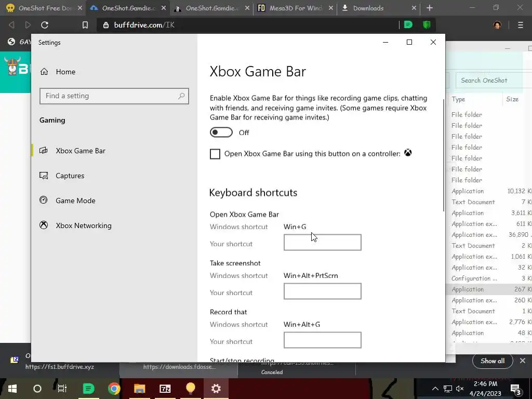The image size is (532, 399).
Task: Open Cortana search circle on taskbar
Action: (x=37, y=389)
